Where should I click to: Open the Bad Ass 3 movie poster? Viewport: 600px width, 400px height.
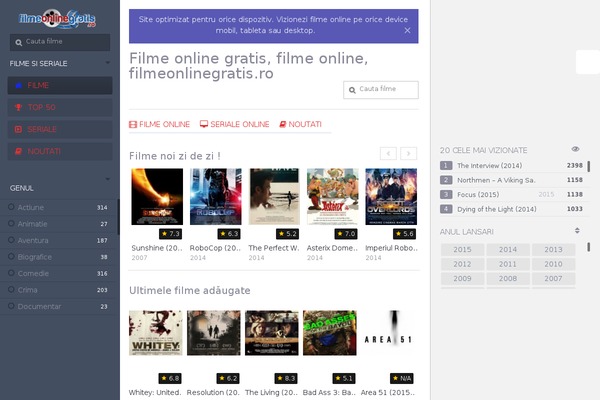pyautogui.click(x=329, y=333)
